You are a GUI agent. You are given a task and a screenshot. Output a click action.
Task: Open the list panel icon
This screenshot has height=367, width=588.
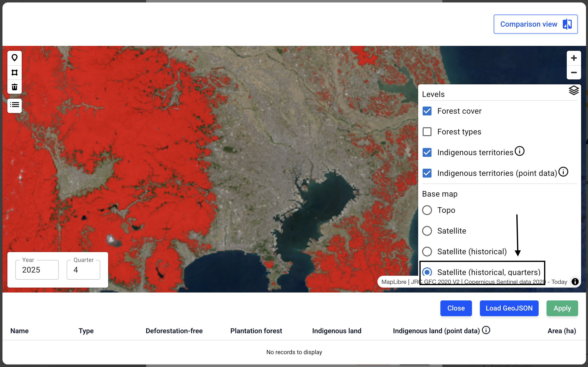[x=15, y=105]
